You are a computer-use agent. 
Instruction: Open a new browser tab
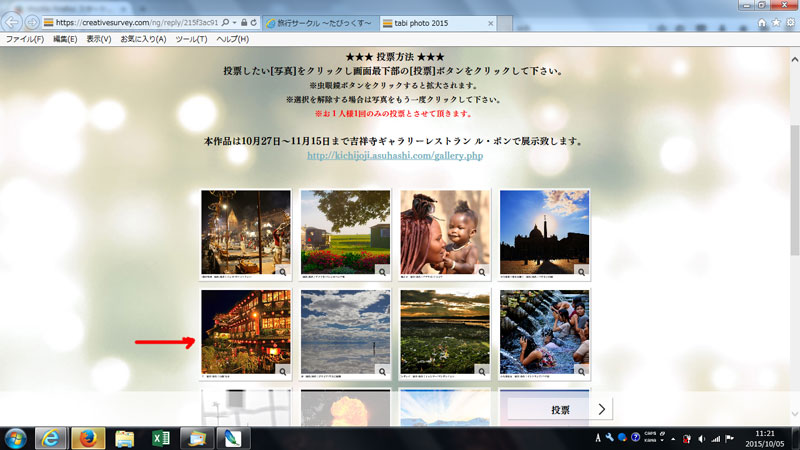[505, 23]
